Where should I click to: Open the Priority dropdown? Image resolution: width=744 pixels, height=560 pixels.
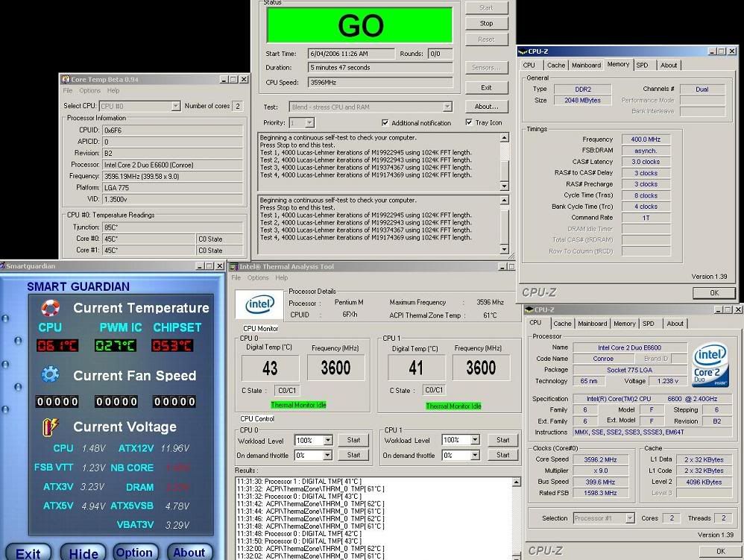pyautogui.click(x=309, y=123)
